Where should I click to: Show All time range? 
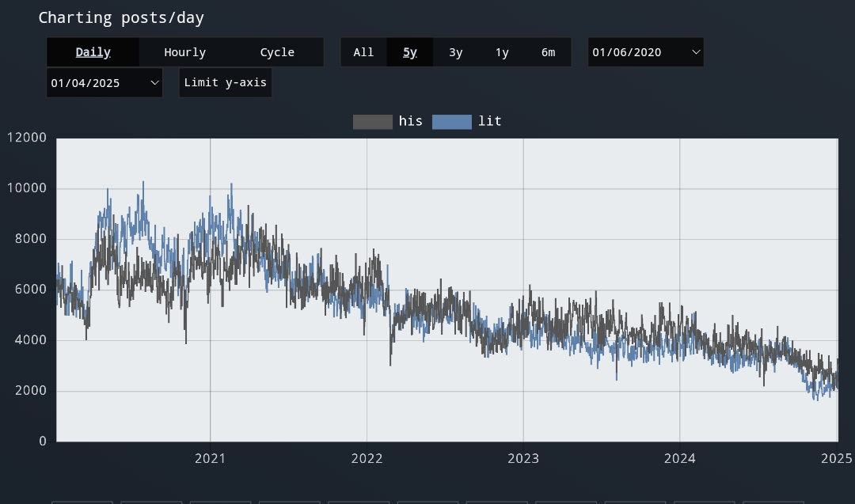(x=363, y=52)
